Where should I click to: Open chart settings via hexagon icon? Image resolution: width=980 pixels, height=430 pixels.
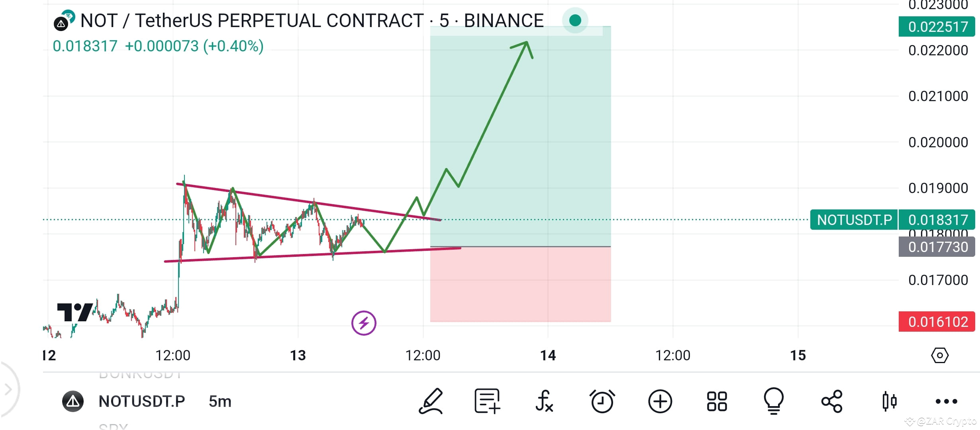[940, 356]
